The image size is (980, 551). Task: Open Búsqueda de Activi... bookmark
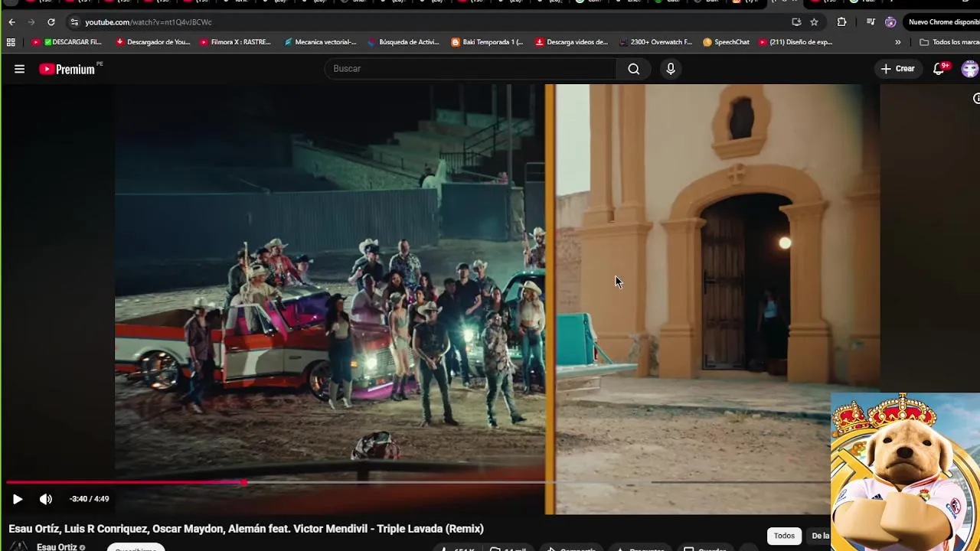click(403, 42)
